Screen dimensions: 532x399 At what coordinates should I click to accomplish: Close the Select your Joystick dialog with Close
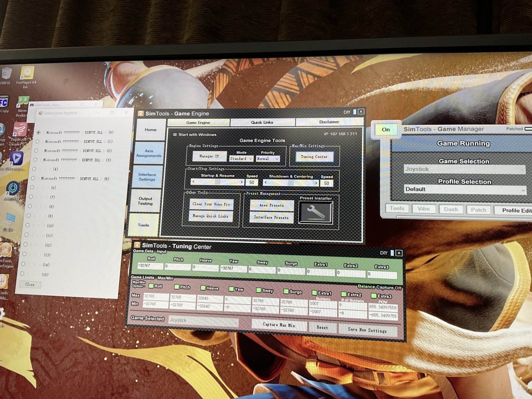click(x=30, y=284)
